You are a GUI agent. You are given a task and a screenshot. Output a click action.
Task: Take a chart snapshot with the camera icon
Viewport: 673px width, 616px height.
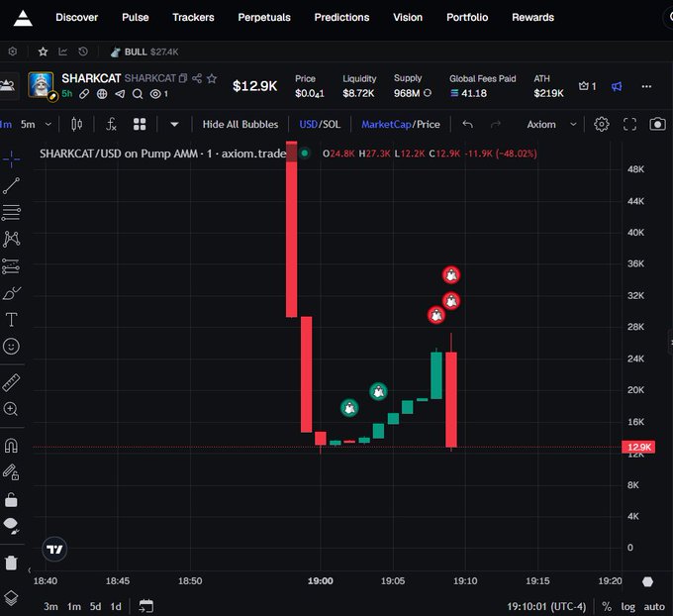[657, 124]
